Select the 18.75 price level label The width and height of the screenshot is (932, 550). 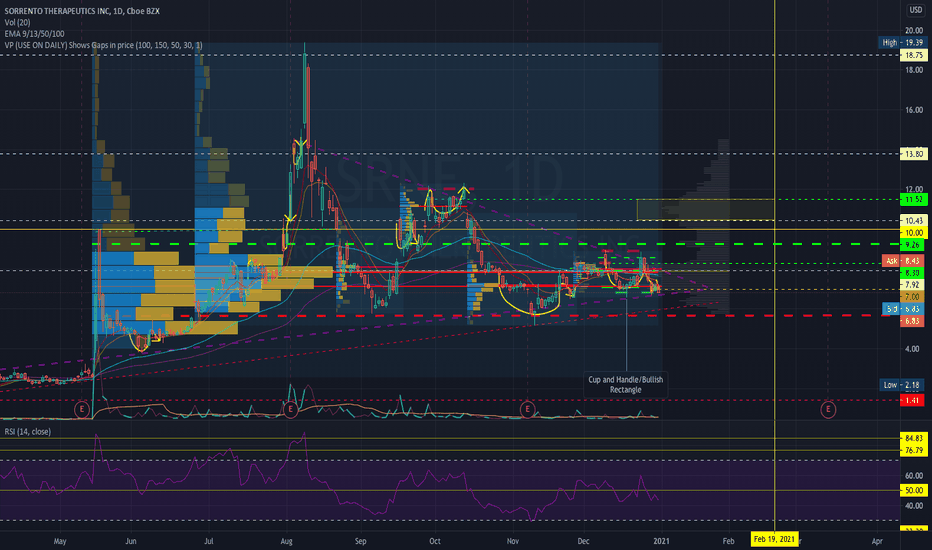pyautogui.click(x=914, y=55)
